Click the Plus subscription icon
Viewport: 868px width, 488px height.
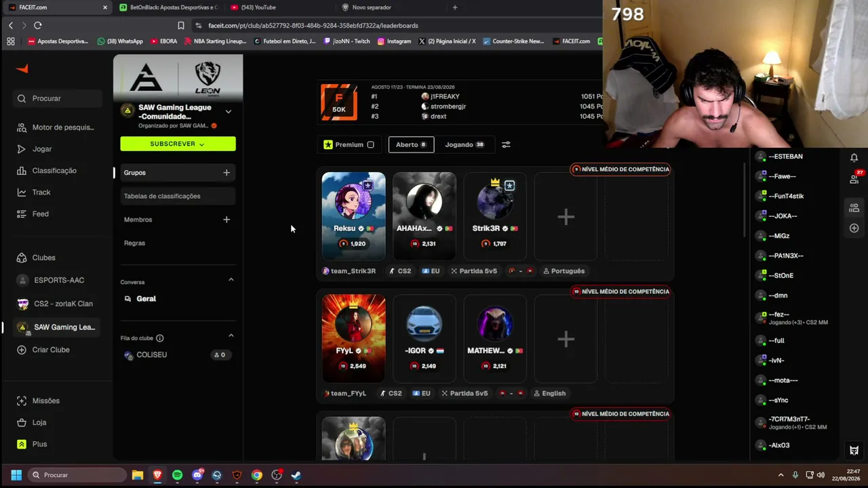(22, 444)
